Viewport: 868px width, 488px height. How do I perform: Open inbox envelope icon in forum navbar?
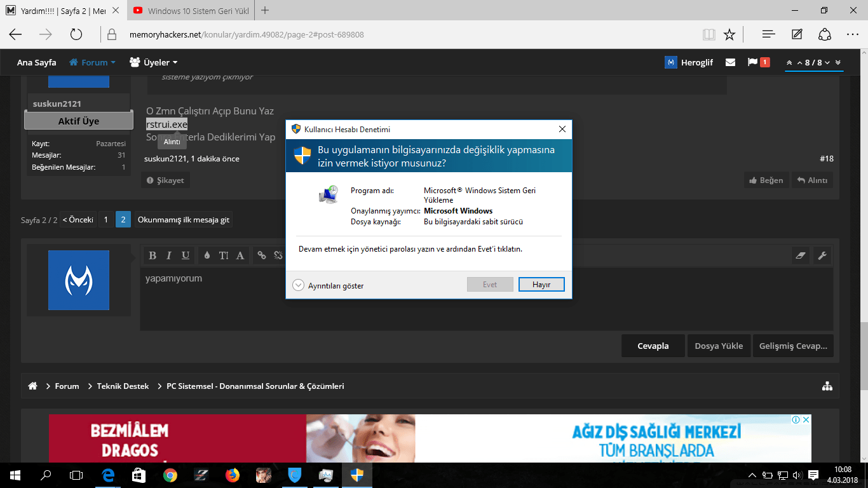[731, 62]
